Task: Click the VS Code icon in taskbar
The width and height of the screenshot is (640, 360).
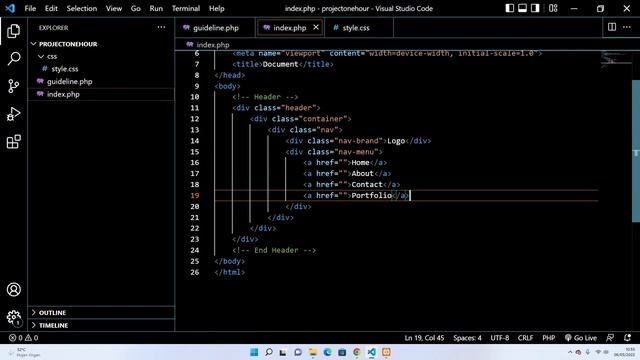Action: [x=371, y=352]
